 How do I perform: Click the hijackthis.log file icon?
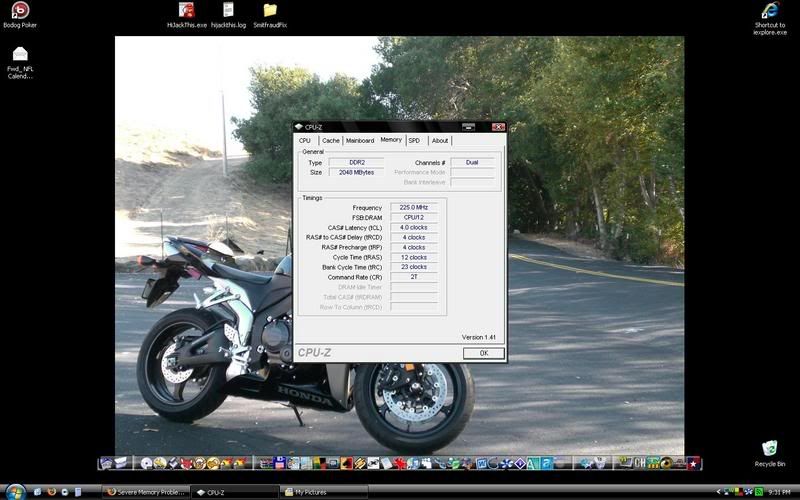[228, 11]
